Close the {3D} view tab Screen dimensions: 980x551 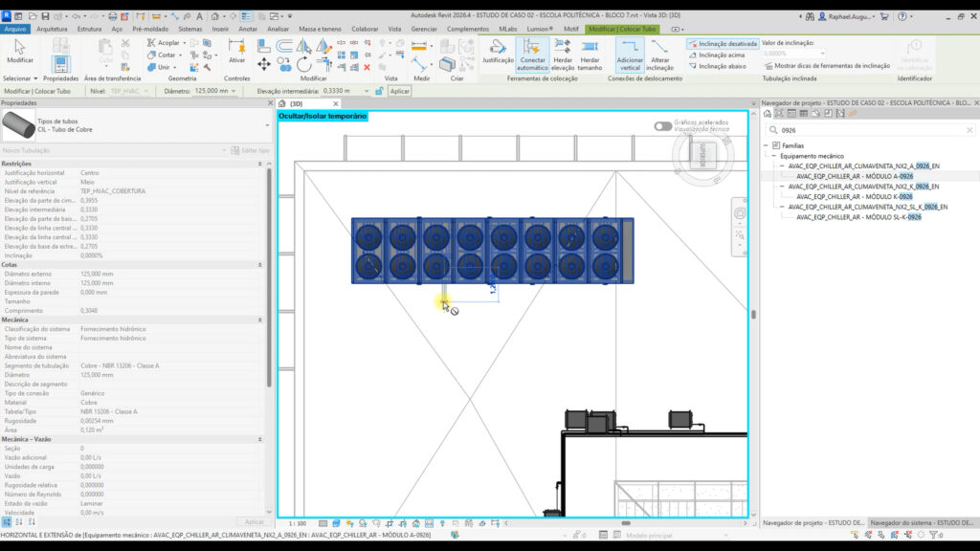(336, 103)
